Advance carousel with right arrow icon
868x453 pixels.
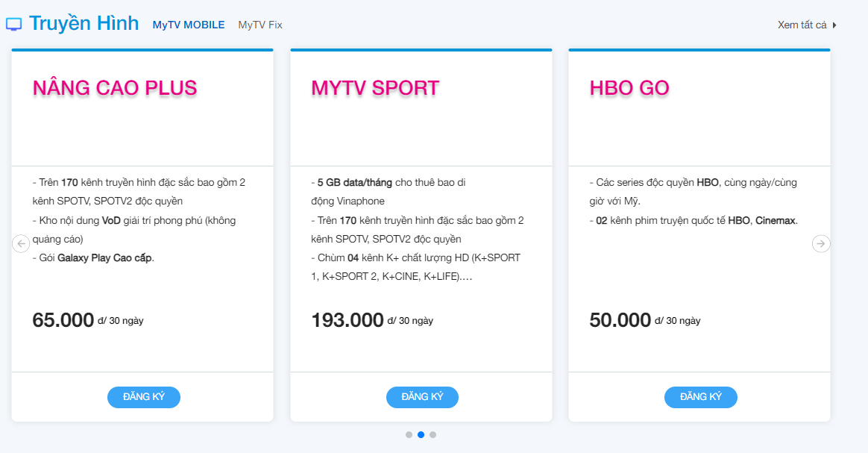point(821,244)
